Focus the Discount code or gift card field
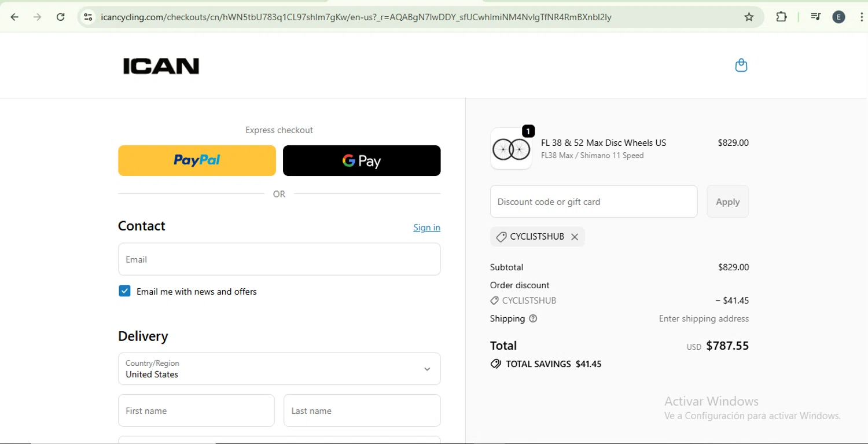Image resolution: width=868 pixels, height=444 pixels. pyautogui.click(x=594, y=201)
